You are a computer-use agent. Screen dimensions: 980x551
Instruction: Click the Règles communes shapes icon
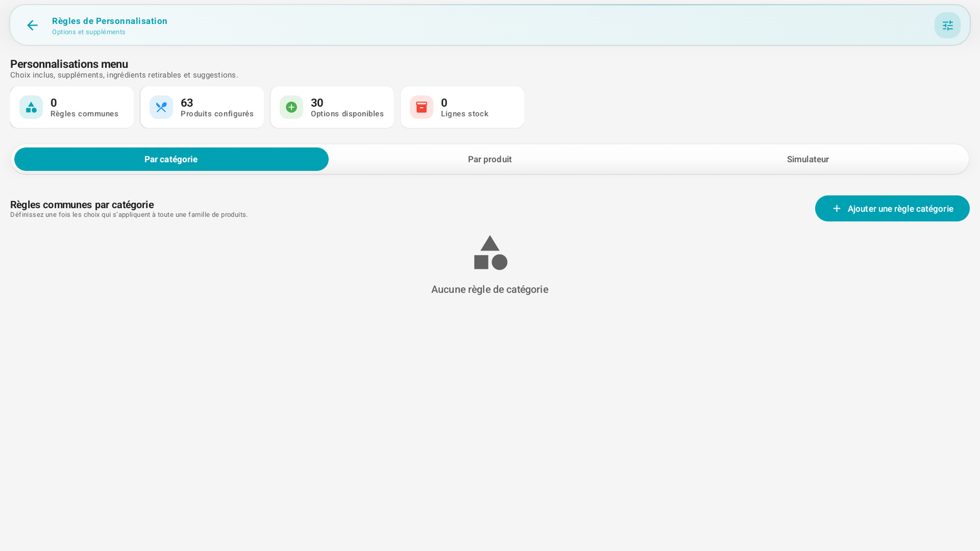pyautogui.click(x=31, y=107)
